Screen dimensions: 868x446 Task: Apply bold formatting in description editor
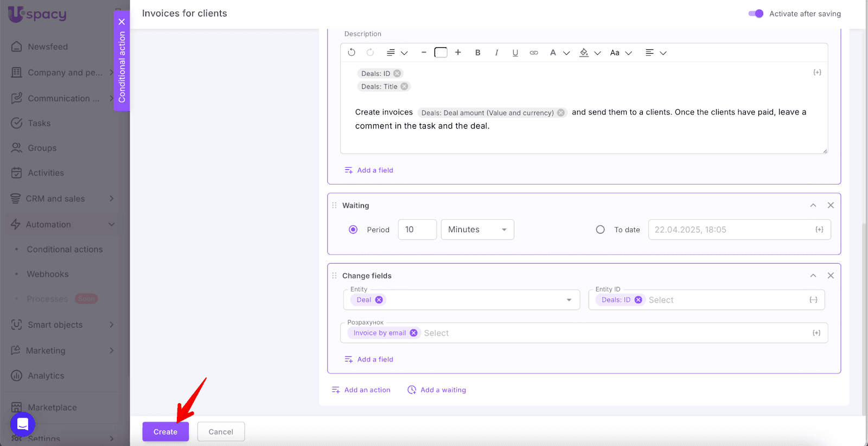(x=477, y=53)
